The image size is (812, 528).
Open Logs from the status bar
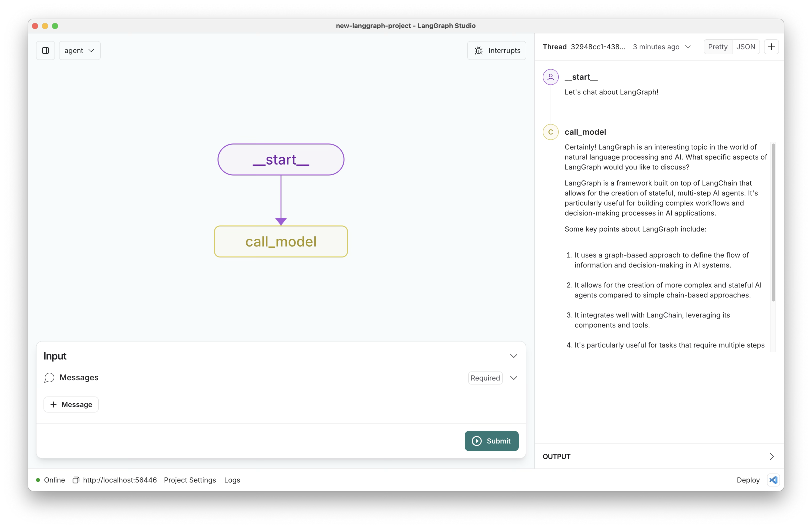click(232, 480)
